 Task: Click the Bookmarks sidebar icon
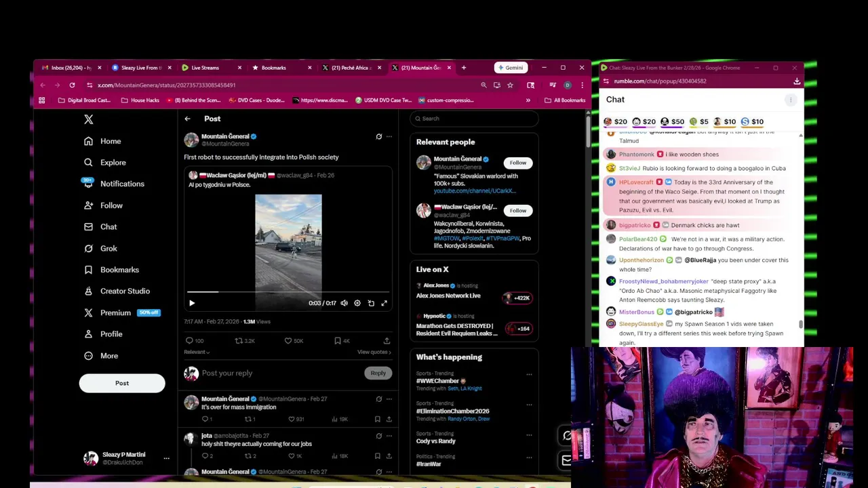tap(88, 270)
